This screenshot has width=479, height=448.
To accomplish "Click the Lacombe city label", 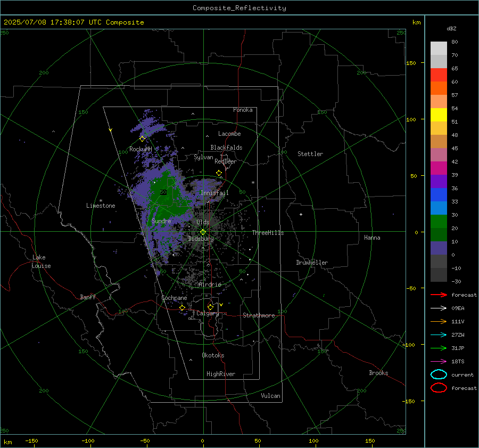I will 229,134.
